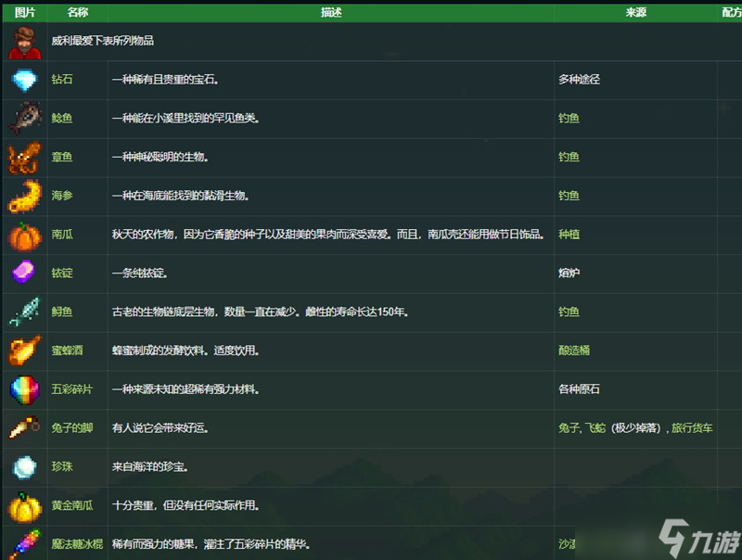Image resolution: width=742 pixels, height=560 pixels.
Task: Select the pumpkin description starting 秋天的农作物
Action: point(328,235)
